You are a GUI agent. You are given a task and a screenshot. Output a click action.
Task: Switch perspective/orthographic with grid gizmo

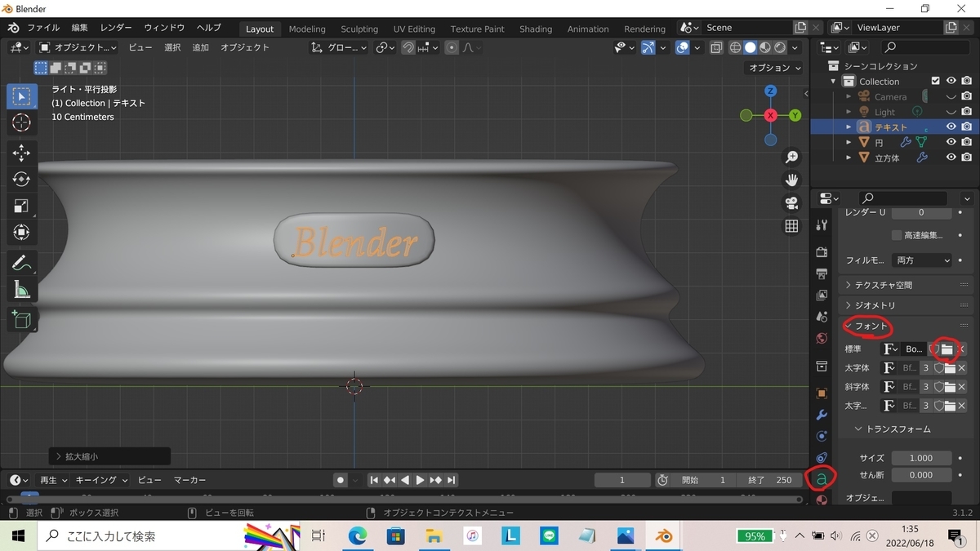(x=791, y=226)
